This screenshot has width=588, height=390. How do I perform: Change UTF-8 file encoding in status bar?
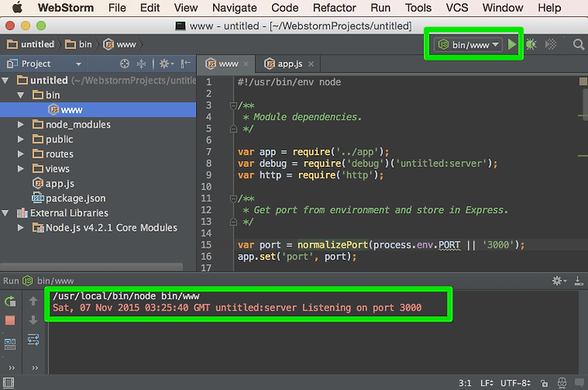pyautogui.click(x=515, y=383)
